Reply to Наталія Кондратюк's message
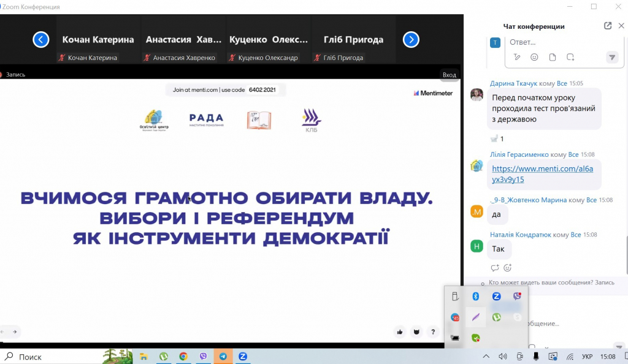Viewport: 628px width, 364px height. [495, 268]
